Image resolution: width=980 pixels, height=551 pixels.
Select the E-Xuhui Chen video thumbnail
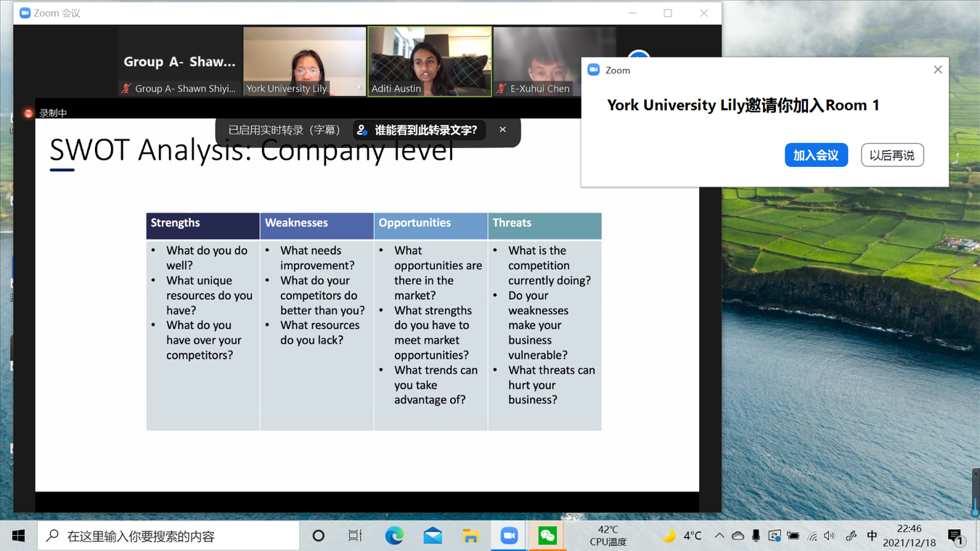click(554, 62)
